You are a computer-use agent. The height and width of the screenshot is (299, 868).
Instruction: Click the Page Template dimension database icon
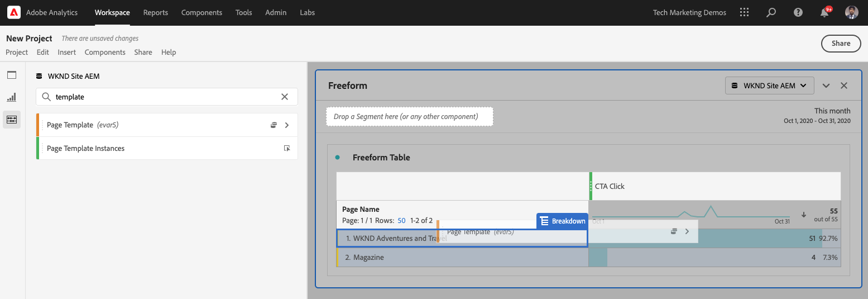[x=274, y=125]
